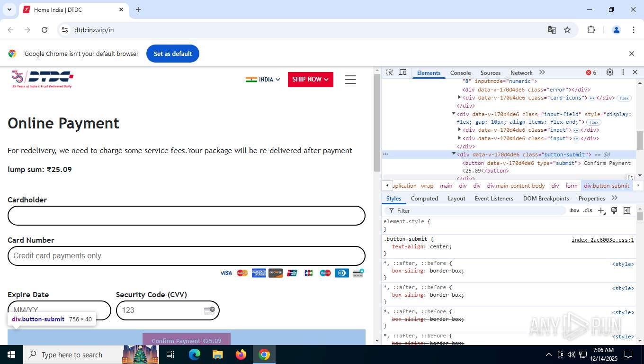Go back using Chrome's back arrow

[10, 30]
